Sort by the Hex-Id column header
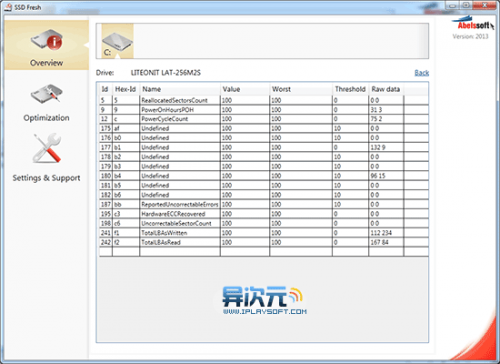 (x=126, y=89)
